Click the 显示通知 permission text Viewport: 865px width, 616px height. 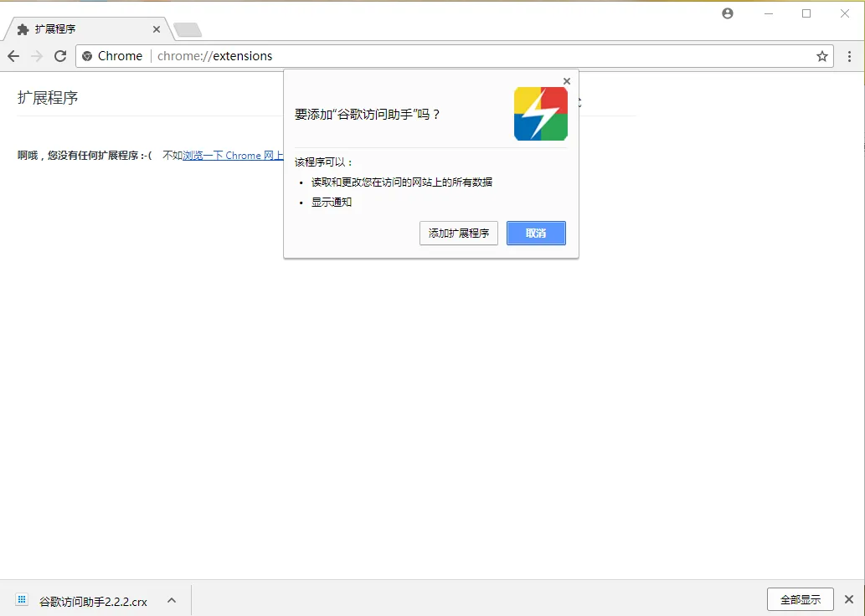tap(332, 202)
